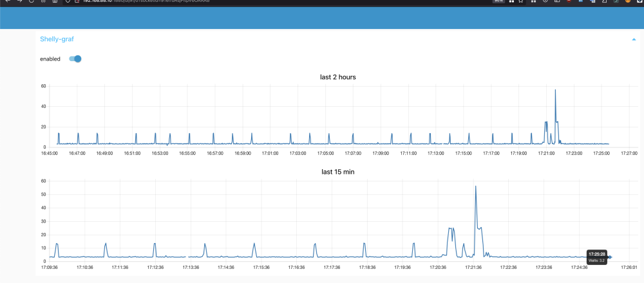Click the 17:25:00 axis label
The image size is (644, 283).
click(x=601, y=153)
